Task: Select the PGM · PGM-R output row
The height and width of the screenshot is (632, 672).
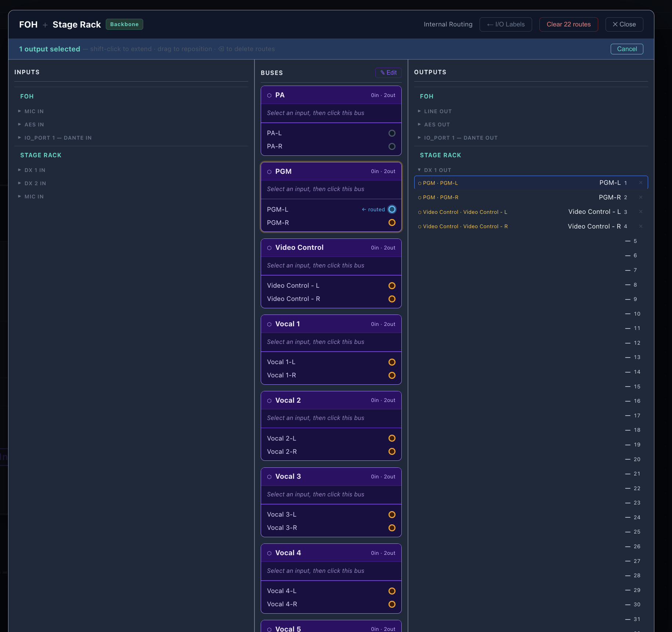Action: [x=531, y=197]
